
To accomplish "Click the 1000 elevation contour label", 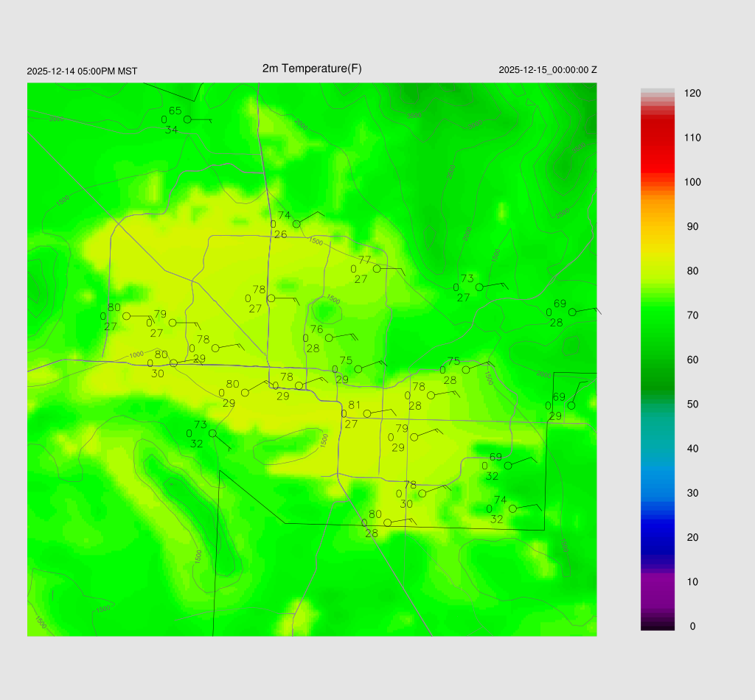I will [x=136, y=354].
